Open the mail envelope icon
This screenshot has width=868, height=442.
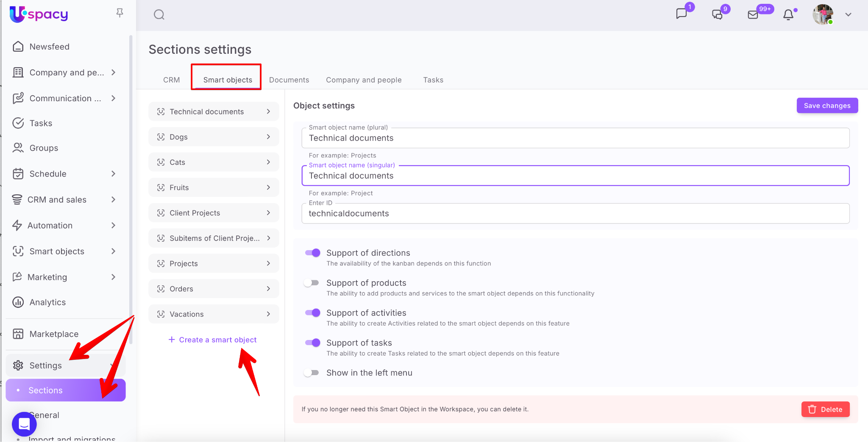(x=753, y=15)
